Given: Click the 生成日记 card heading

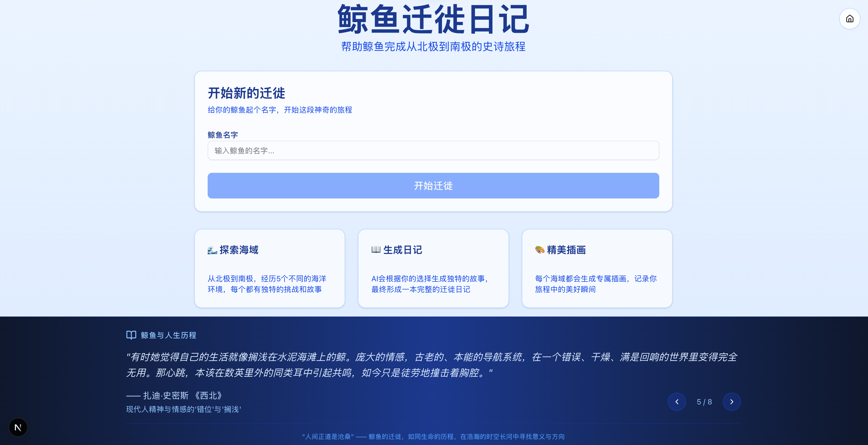Looking at the screenshot, I should tap(402, 250).
